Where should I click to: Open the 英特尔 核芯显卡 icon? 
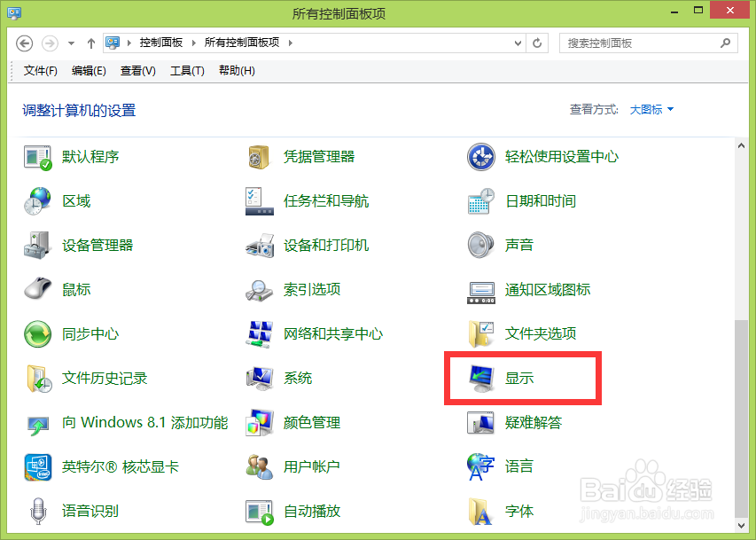[x=37, y=467]
